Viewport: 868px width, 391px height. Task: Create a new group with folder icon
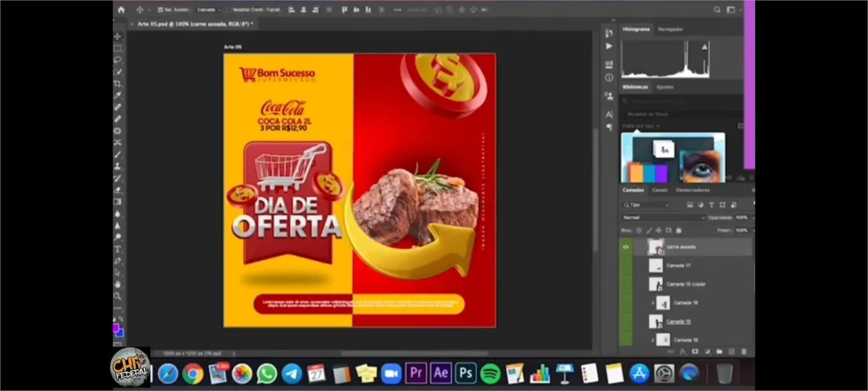(719, 352)
